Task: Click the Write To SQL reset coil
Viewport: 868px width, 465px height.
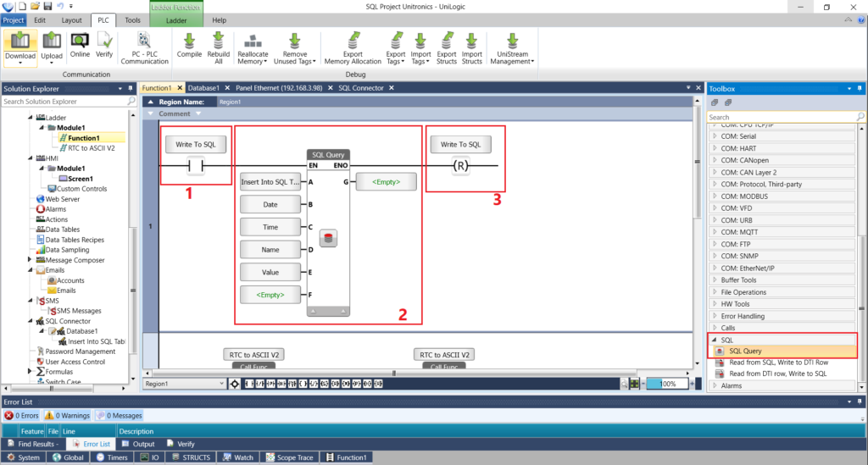Action: coord(460,165)
